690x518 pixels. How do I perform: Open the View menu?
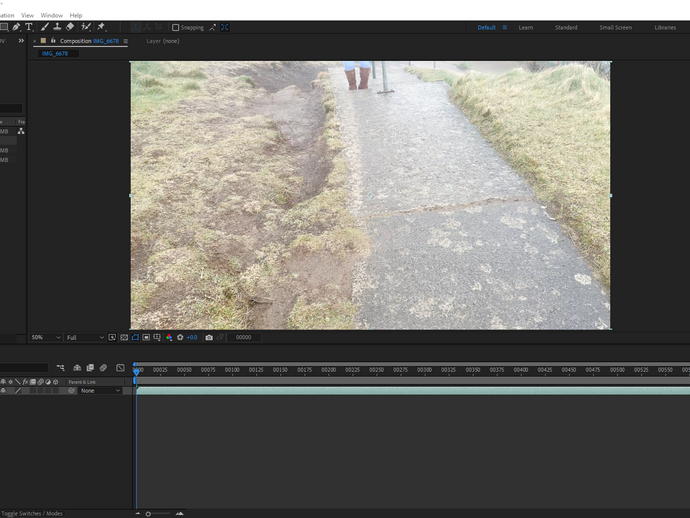coord(27,15)
